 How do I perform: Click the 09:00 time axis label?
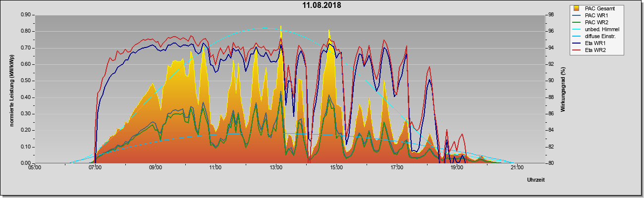pos(155,167)
